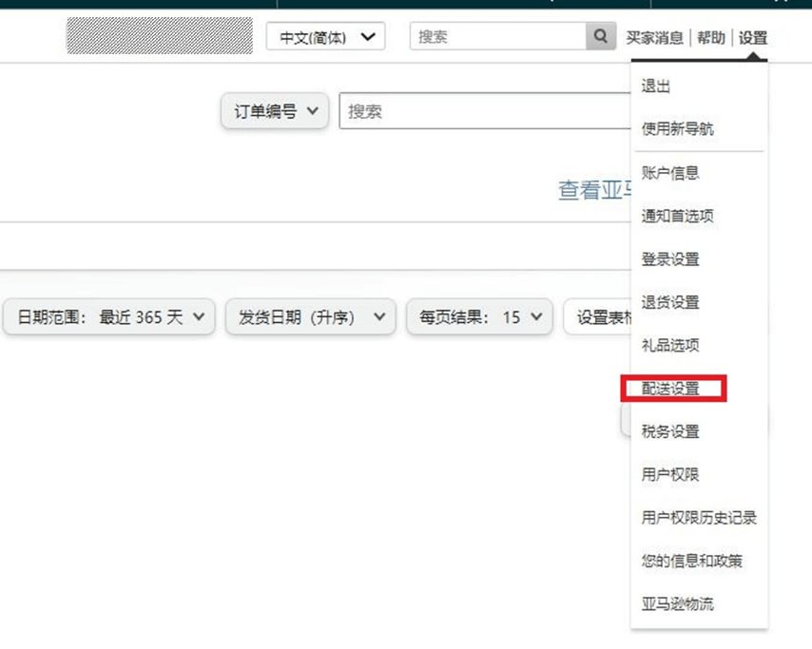Image resolution: width=812 pixels, height=649 pixels.
Task: Open the 日期范围 最近 365 天 dropdown
Action: click(x=109, y=317)
